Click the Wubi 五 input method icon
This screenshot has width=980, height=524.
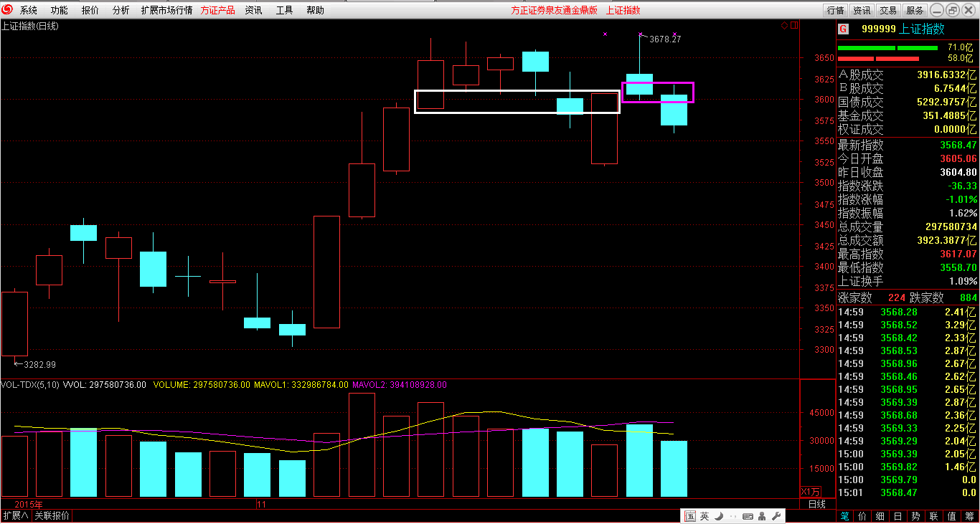pos(690,516)
